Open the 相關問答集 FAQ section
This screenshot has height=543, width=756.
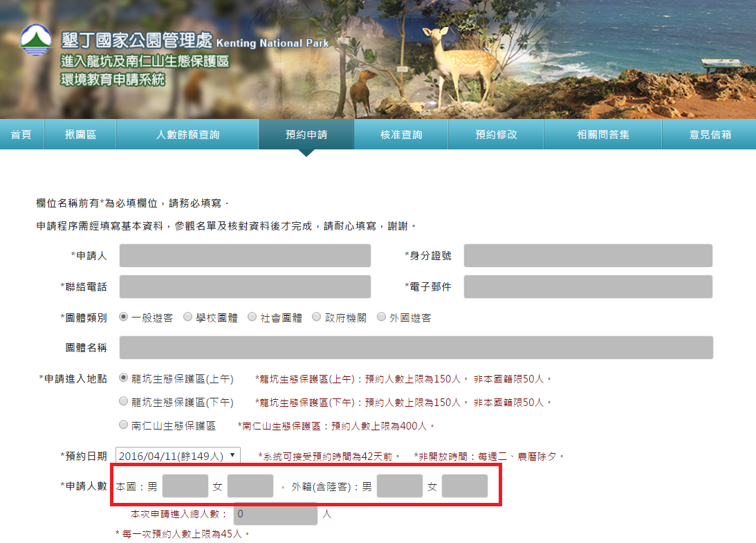click(602, 134)
